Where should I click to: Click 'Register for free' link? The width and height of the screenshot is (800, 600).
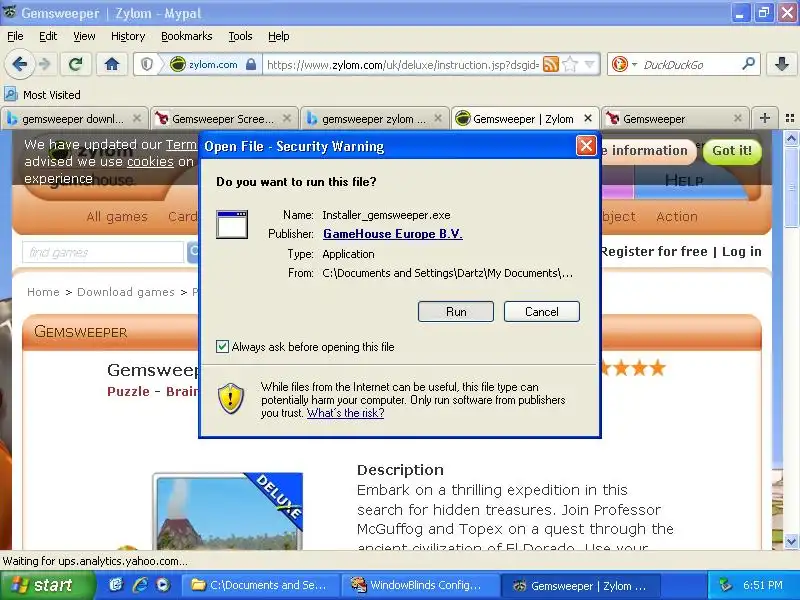654,252
